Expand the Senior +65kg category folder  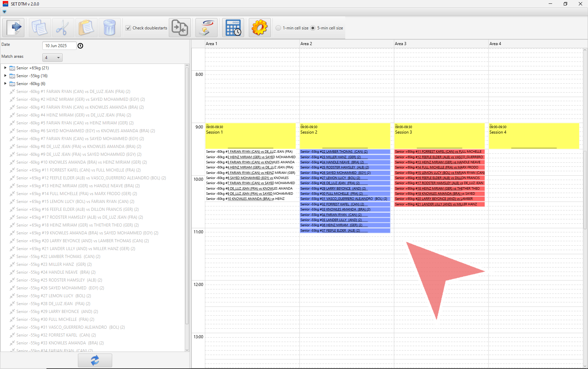tap(5, 68)
